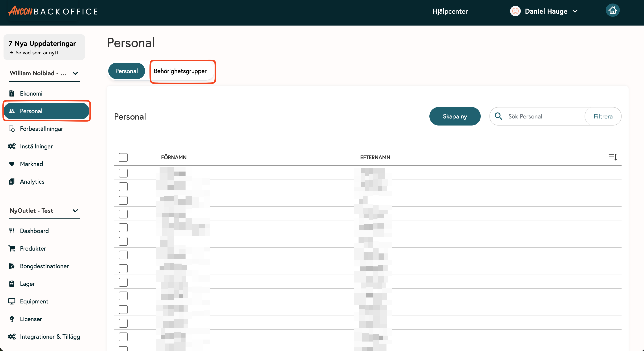Click the Daniel Hauge avatar icon
Viewport: 644px width, 351px height.
point(515,11)
